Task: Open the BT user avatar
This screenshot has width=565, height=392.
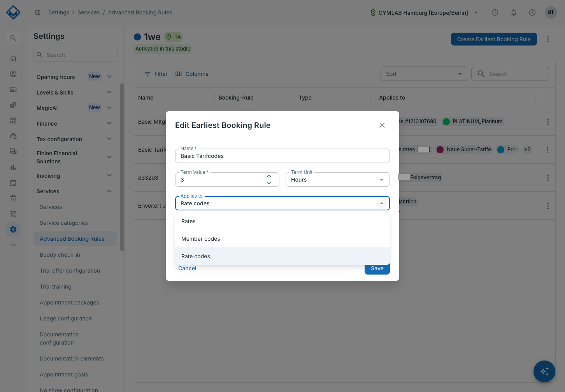Action: [551, 12]
